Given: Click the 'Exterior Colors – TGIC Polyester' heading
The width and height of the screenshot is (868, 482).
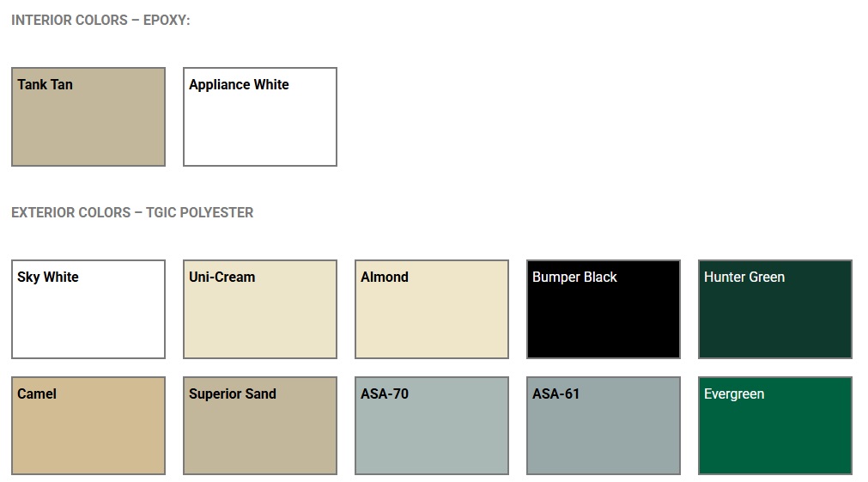Looking at the screenshot, I should (132, 212).
